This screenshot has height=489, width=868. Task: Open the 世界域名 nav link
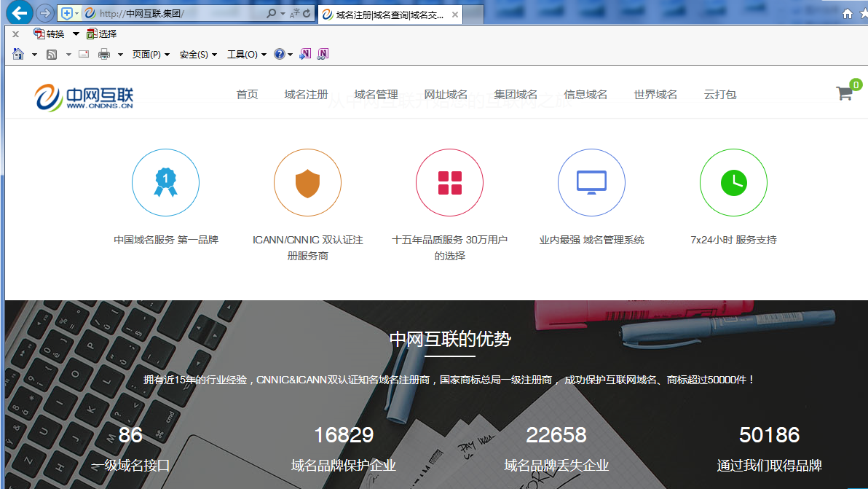click(655, 95)
